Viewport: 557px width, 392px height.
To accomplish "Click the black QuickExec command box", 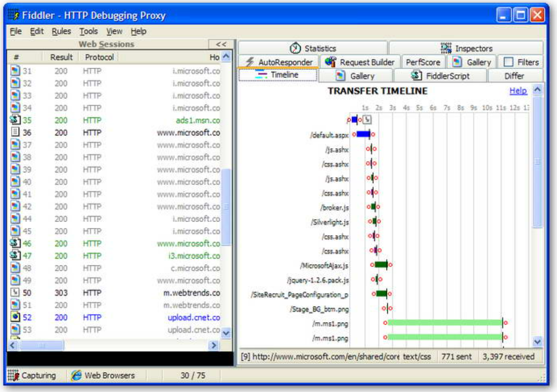I will [120, 359].
